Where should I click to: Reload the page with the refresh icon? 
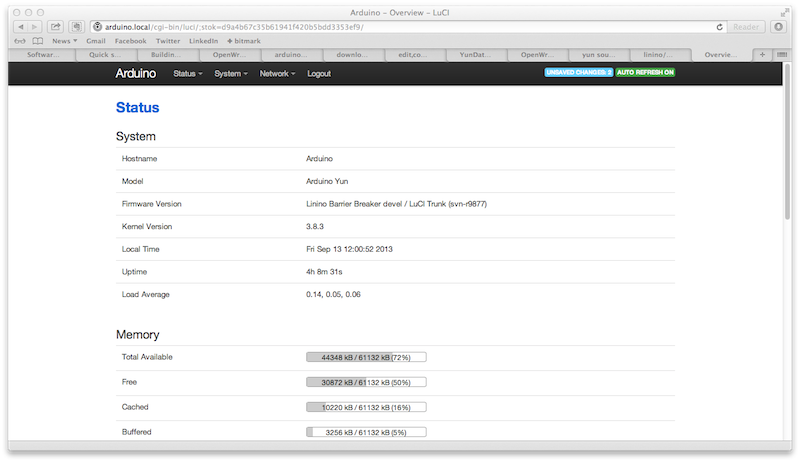[x=719, y=27]
